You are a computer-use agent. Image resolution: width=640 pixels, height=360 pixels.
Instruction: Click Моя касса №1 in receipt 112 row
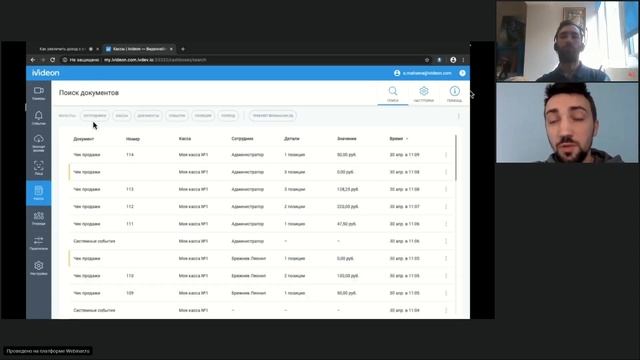(193, 207)
